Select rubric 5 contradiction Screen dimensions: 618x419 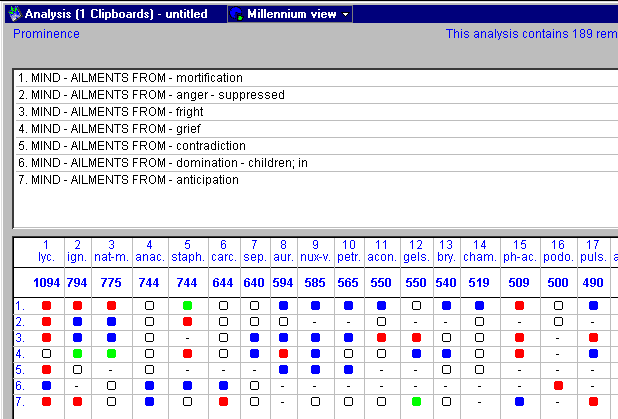tap(315, 146)
